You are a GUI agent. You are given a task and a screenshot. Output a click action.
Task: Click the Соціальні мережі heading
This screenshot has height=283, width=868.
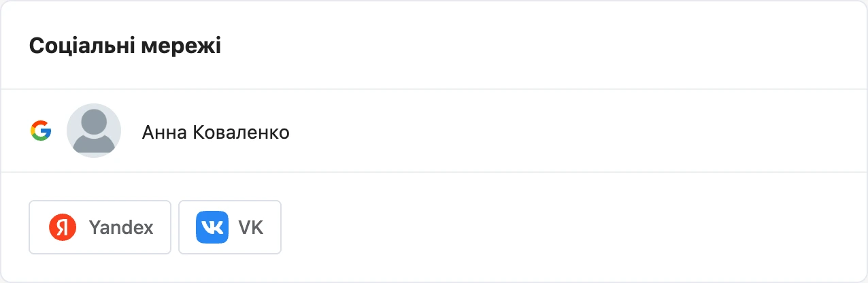point(125,46)
